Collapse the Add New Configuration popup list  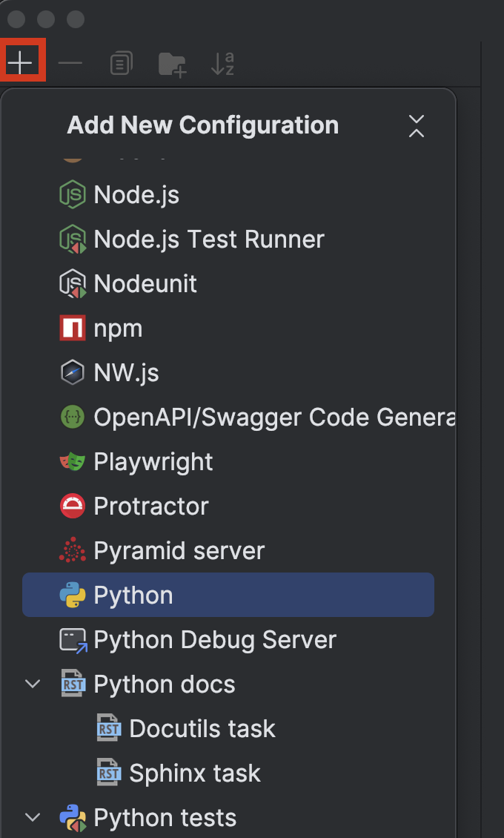coord(417,126)
